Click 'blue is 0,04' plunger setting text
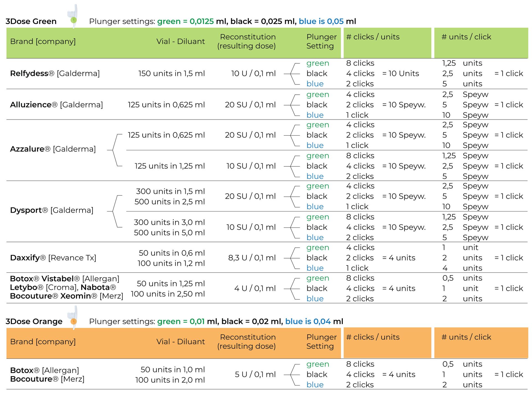This screenshot has height=393, width=532. (x=308, y=321)
